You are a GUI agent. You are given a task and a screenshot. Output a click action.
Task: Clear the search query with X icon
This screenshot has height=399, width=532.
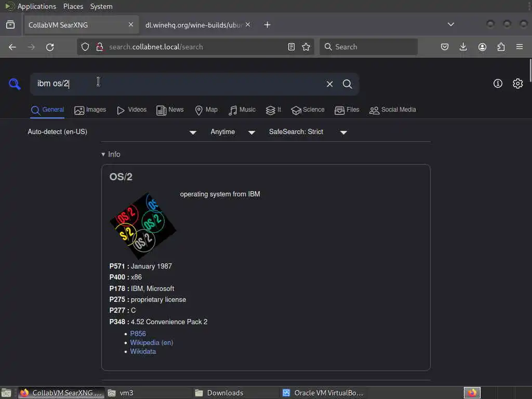point(329,84)
